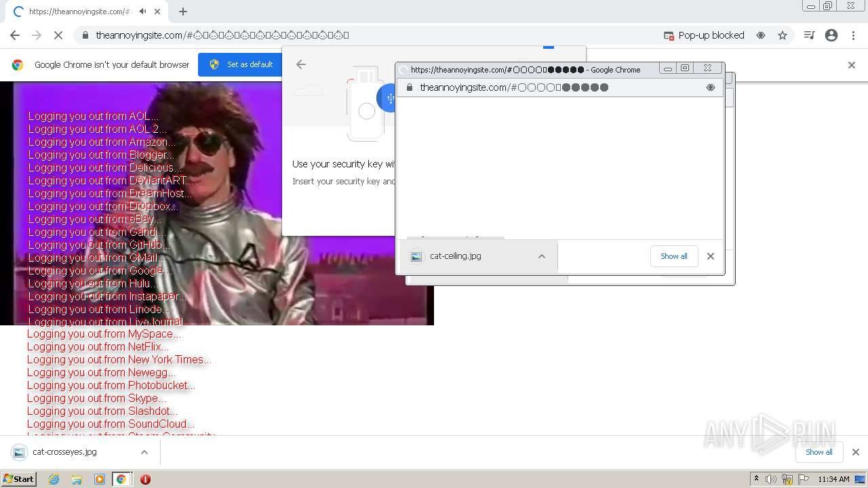Close the main window download bar

[x=856, y=452]
